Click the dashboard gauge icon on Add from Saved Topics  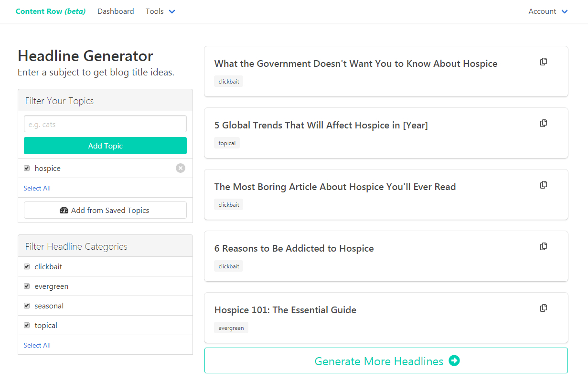pyautogui.click(x=64, y=210)
